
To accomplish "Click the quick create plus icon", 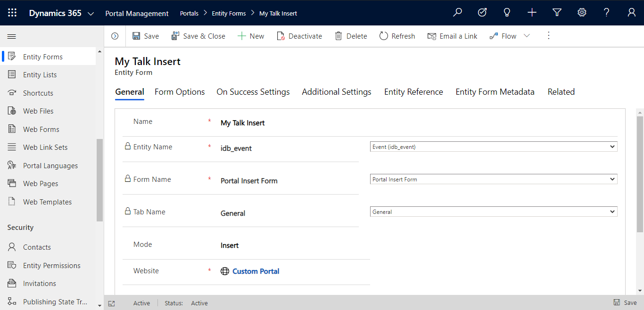I will 532,13.
